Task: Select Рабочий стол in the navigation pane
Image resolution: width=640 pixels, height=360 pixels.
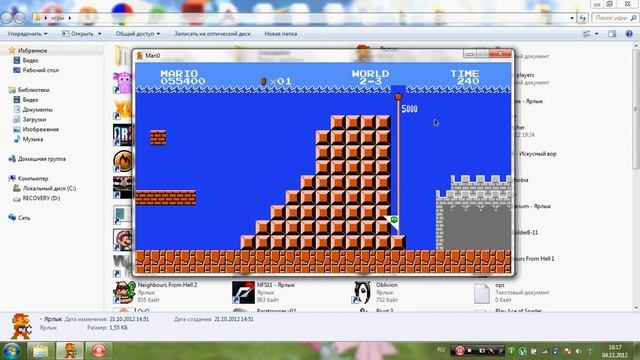Action: pos(40,70)
